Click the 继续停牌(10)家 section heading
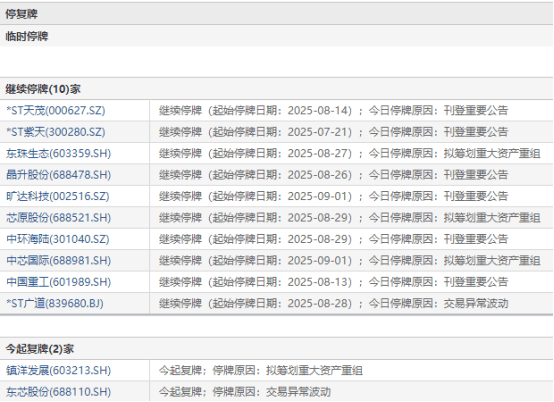554x402 pixels. pyautogui.click(x=43, y=89)
